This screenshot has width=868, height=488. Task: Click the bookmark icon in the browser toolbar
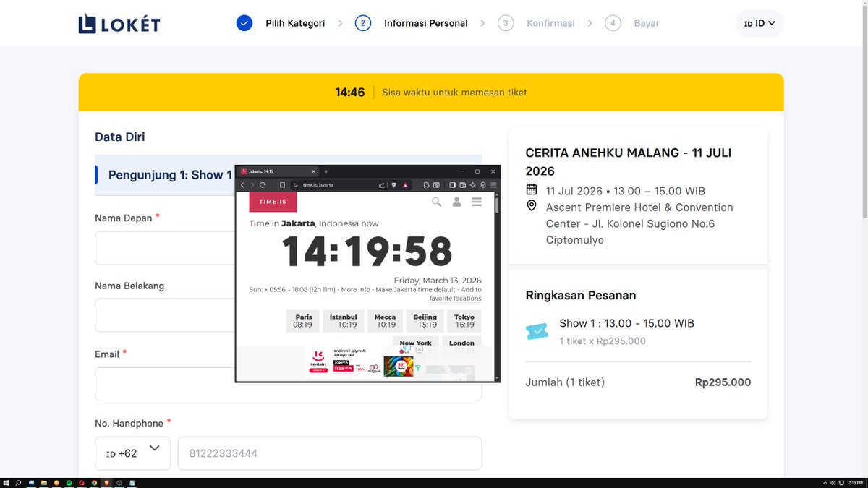[281, 185]
